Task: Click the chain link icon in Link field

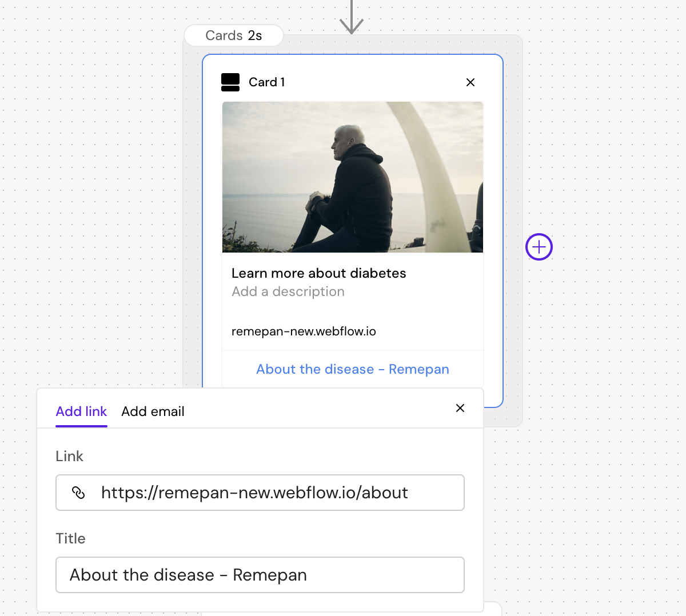Action: (x=78, y=493)
